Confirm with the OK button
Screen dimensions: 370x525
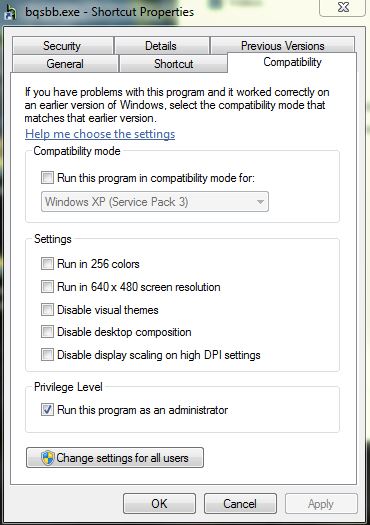click(159, 504)
